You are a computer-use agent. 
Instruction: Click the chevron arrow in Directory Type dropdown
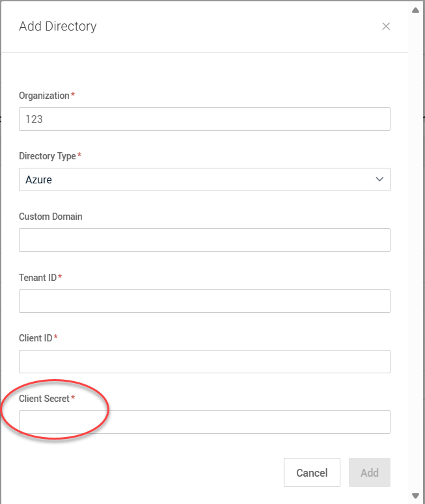tap(380, 179)
